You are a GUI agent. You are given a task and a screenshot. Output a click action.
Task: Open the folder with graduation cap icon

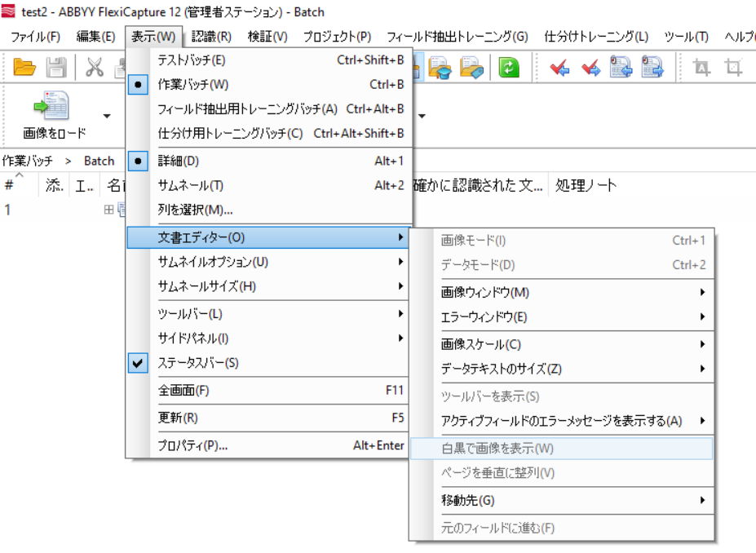[440, 67]
